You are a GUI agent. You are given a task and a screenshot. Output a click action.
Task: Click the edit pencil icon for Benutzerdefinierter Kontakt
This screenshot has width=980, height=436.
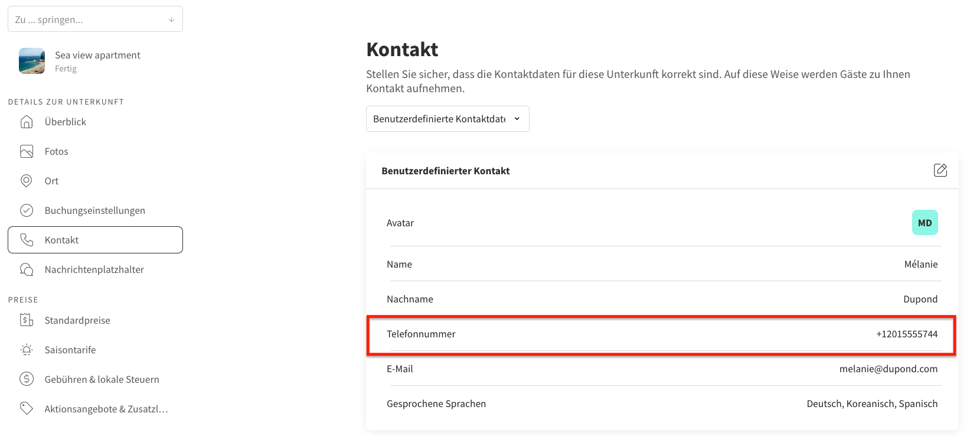click(940, 170)
